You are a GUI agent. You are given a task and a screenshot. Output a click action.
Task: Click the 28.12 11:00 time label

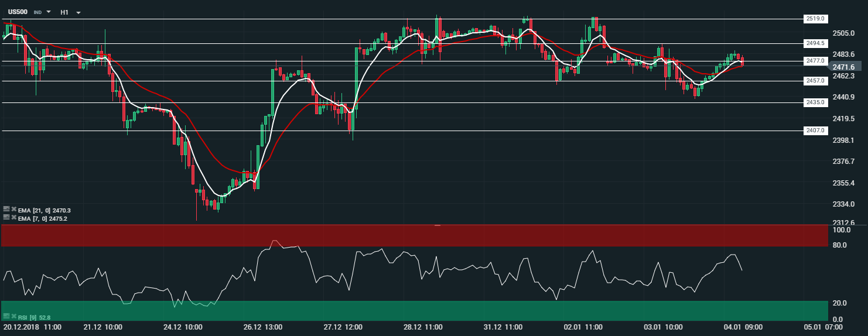[423, 327]
